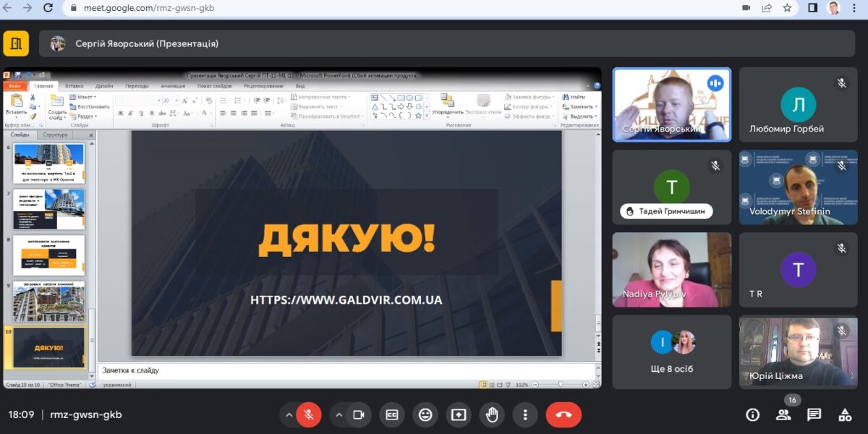This screenshot has width=868, height=434.
Task: Unmute the microphone with the red mic button
Action: pos(309,414)
